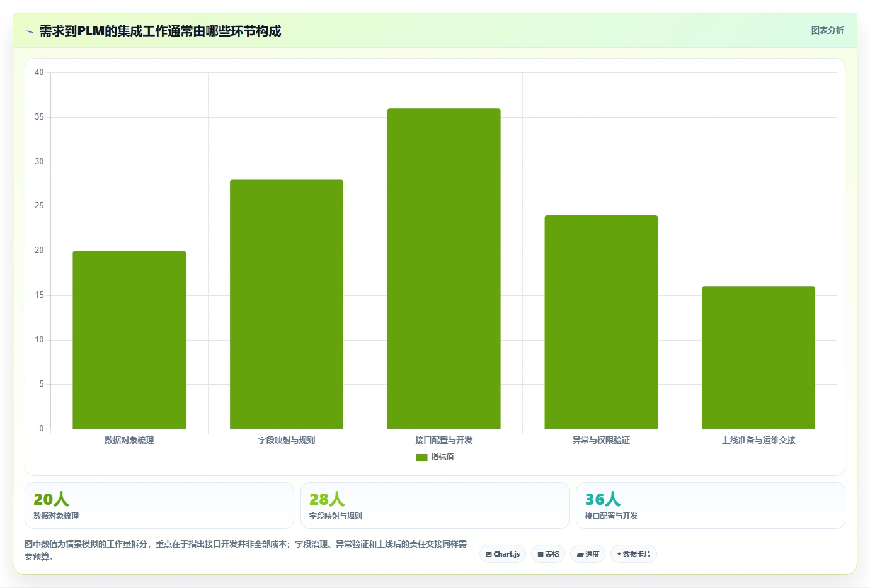870x588 pixels.
Task: Click the x-axis label 接口配置与开发
Action: point(444,440)
